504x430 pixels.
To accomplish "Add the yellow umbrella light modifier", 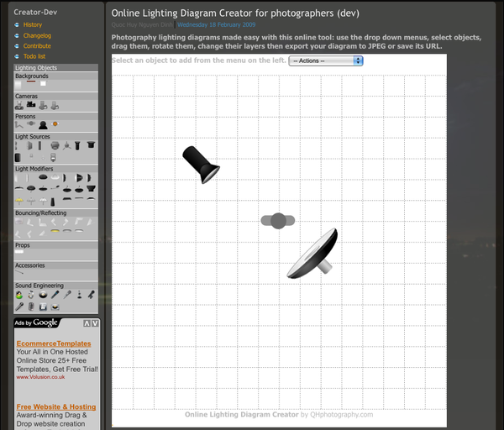I will click(x=19, y=202).
